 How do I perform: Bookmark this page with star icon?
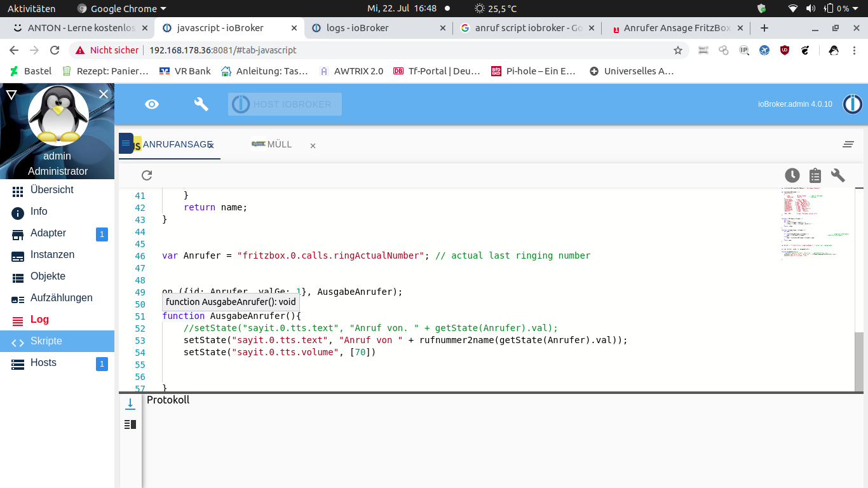coord(678,50)
